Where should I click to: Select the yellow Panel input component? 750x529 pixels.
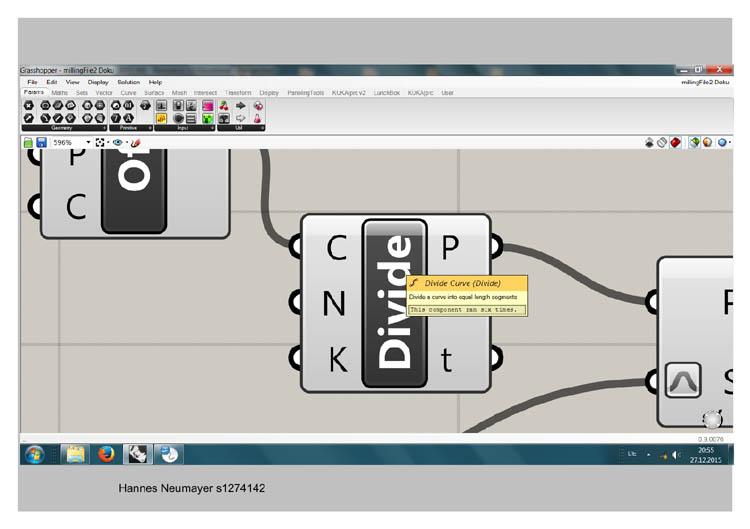click(x=162, y=118)
